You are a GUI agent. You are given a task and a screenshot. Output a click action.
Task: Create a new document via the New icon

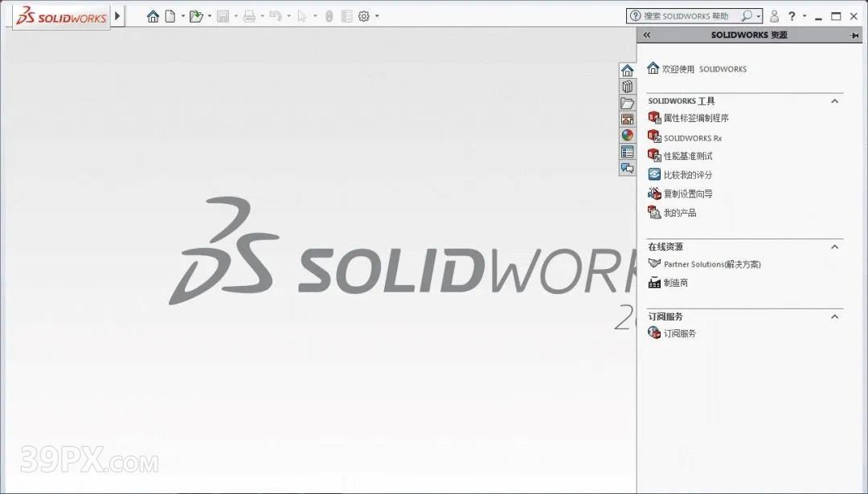click(170, 16)
